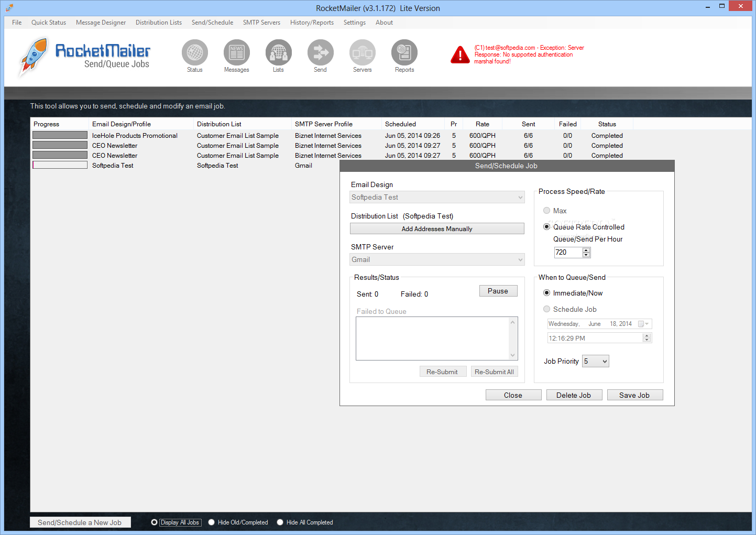
Task: Close the Send/Schedule Job dialog
Action: pyautogui.click(x=513, y=395)
